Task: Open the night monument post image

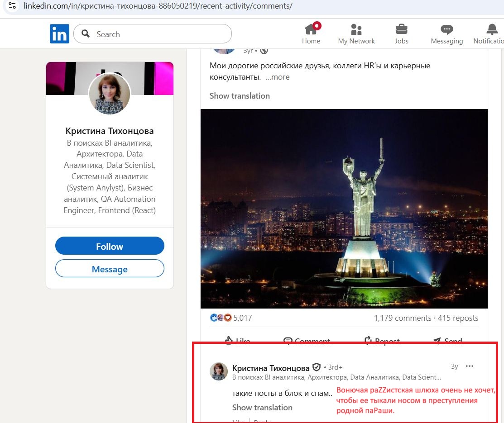Action: (344, 209)
